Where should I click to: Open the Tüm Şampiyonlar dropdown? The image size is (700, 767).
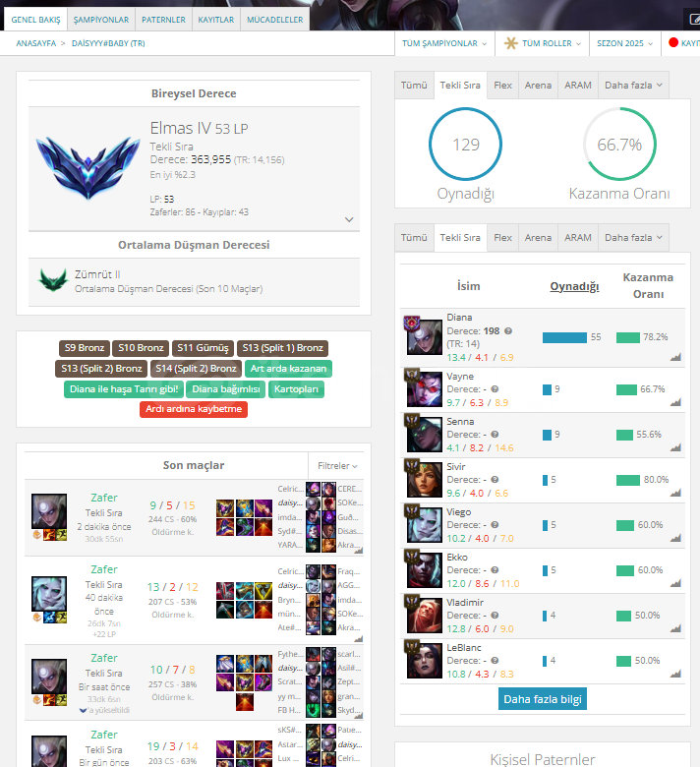coord(444,43)
